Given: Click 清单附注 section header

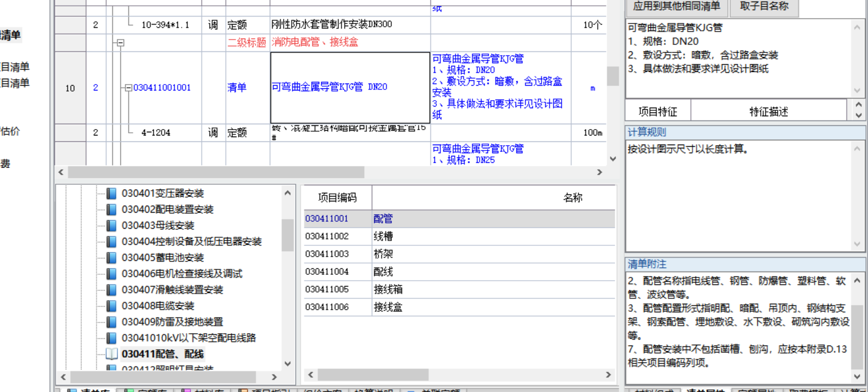Looking at the screenshot, I should click(745, 264).
